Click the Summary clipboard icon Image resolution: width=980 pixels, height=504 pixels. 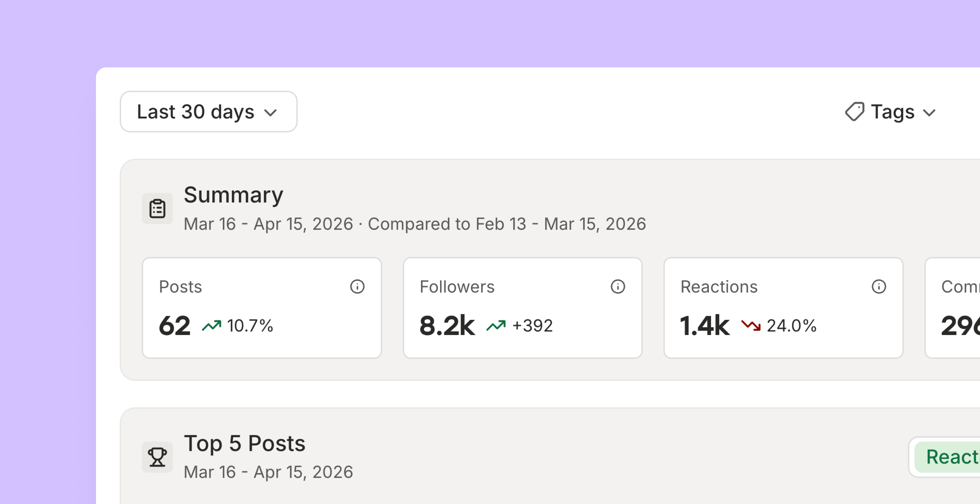coord(157,209)
